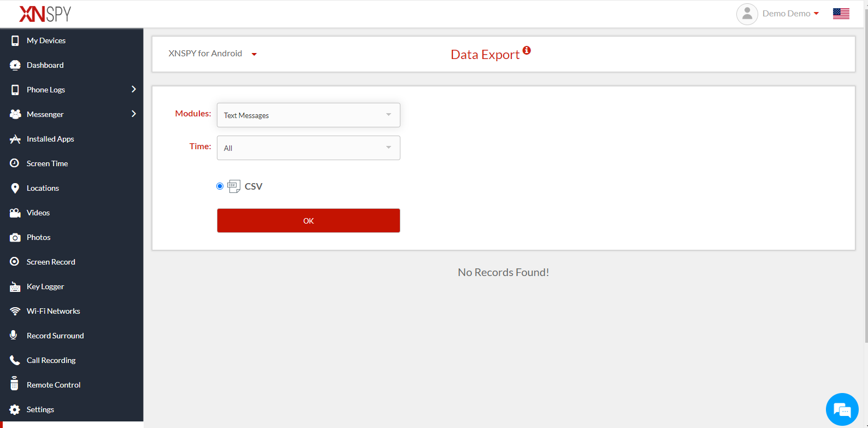Click the Data Export heading

click(485, 55)
